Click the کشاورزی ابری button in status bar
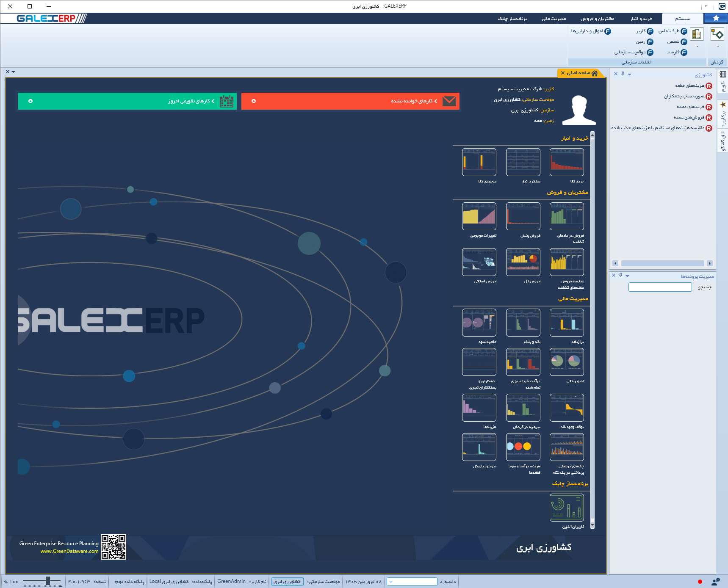Image resolution: width=728 pixels, height=588 pixels. 287,582
